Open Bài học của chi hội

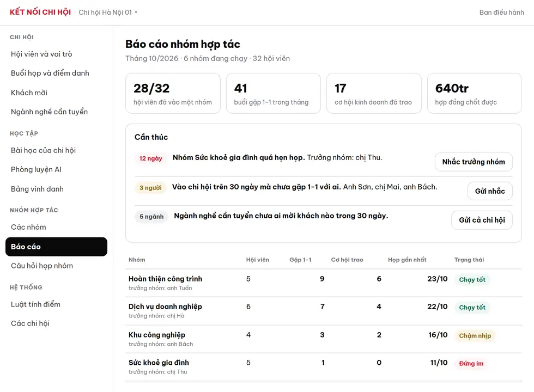(x=56, y=150)
